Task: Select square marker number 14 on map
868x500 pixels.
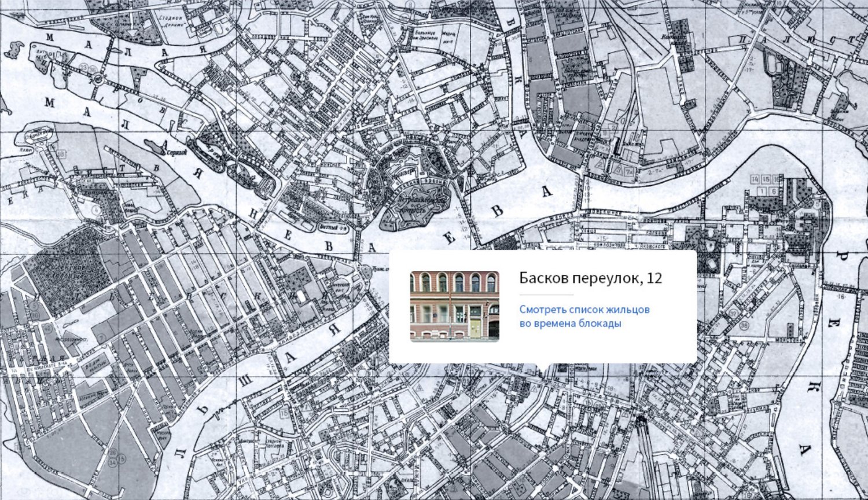Action: (x=755, y=180)
